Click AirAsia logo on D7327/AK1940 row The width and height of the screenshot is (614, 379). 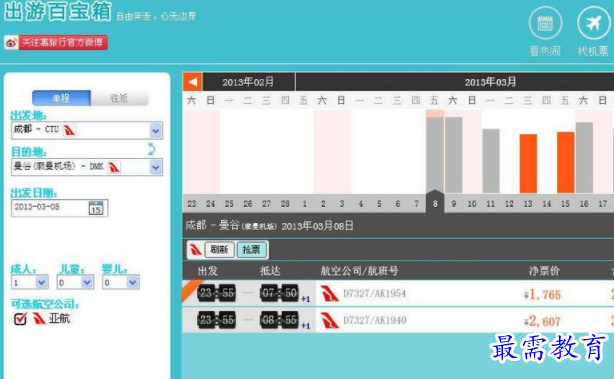point(329,321)
